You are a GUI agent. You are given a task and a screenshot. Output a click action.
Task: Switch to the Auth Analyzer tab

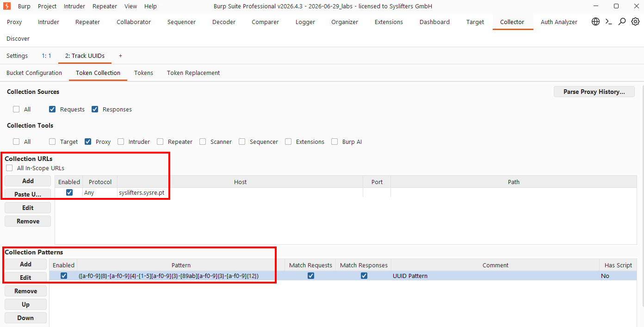click(x=559, y=22)
